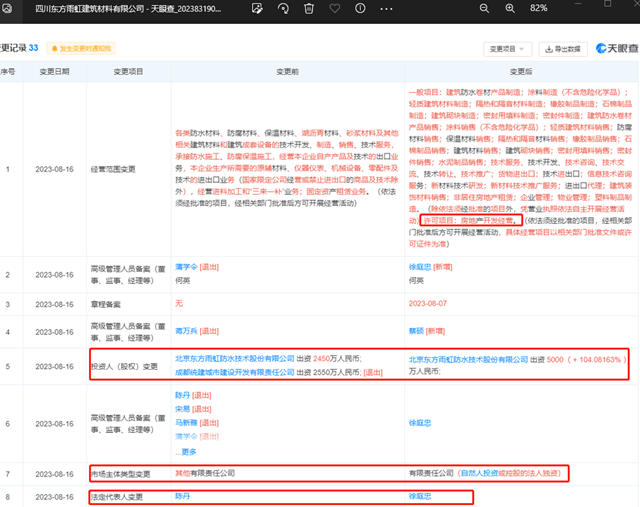Select the 经营范围变更 cell in row 1

click(x=113, y=169)
